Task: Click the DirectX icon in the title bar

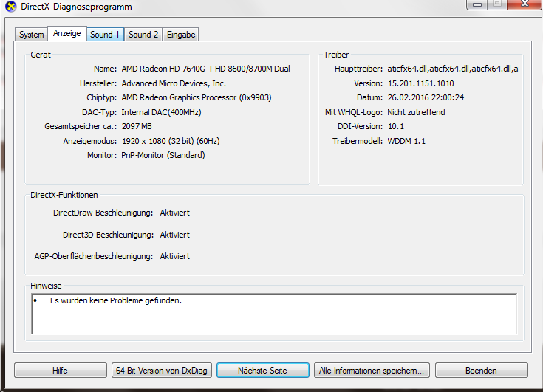Action: [10, 7]
